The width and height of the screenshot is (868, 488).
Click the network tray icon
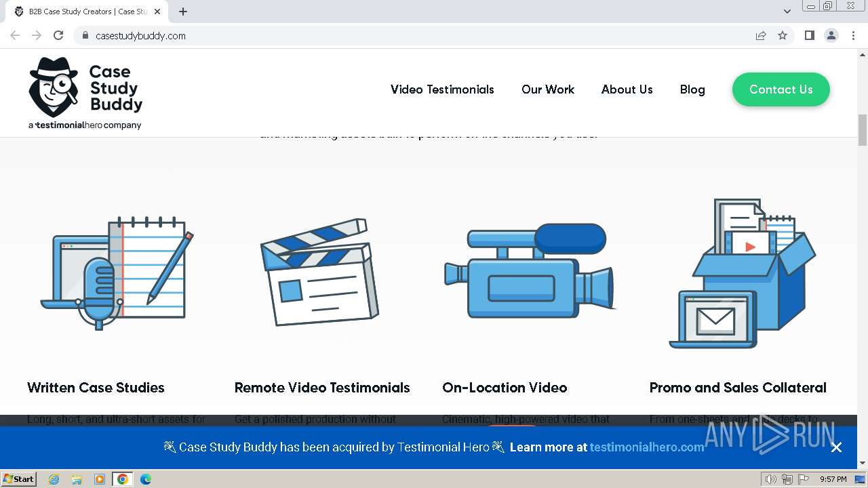click(x=787, y=479)
